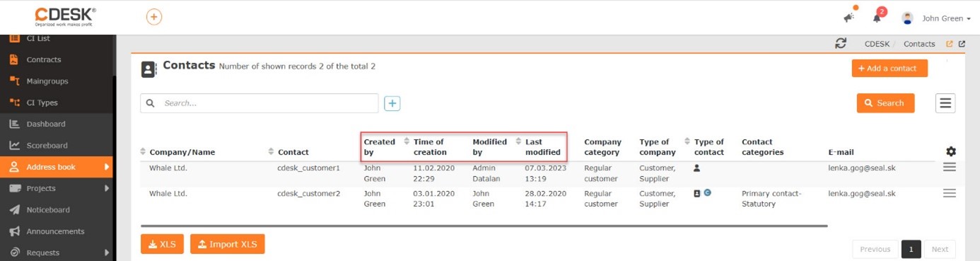Click the refresh icon near breadcrumb
This screenshot has height=261, width=980.
coord(841,43)
